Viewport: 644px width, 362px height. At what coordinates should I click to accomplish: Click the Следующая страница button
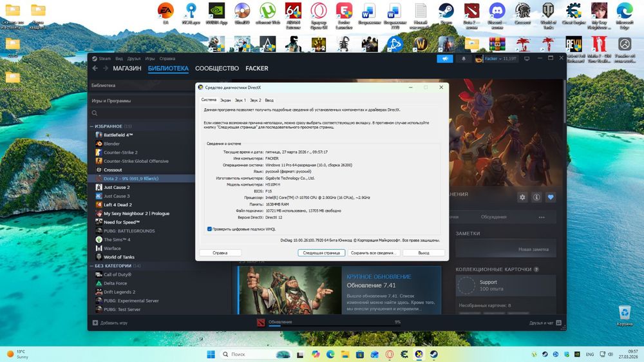click(x=321, y=253)
